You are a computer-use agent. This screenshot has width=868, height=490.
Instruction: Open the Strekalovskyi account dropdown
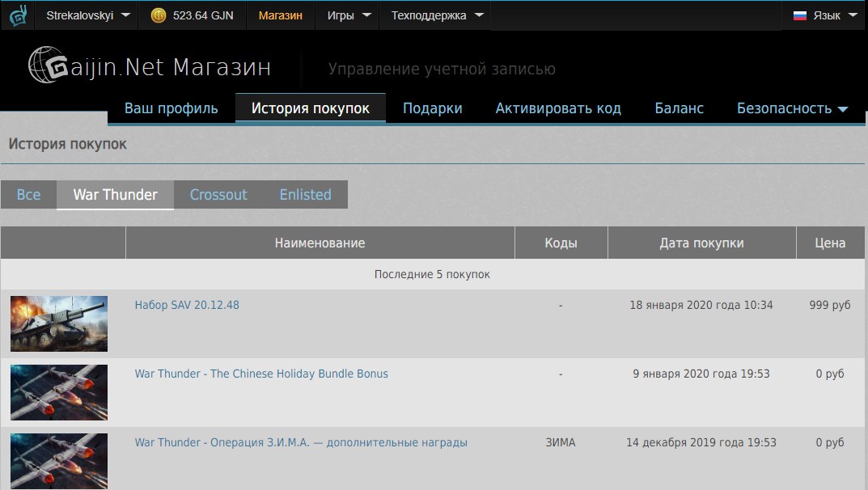[87, 15]
